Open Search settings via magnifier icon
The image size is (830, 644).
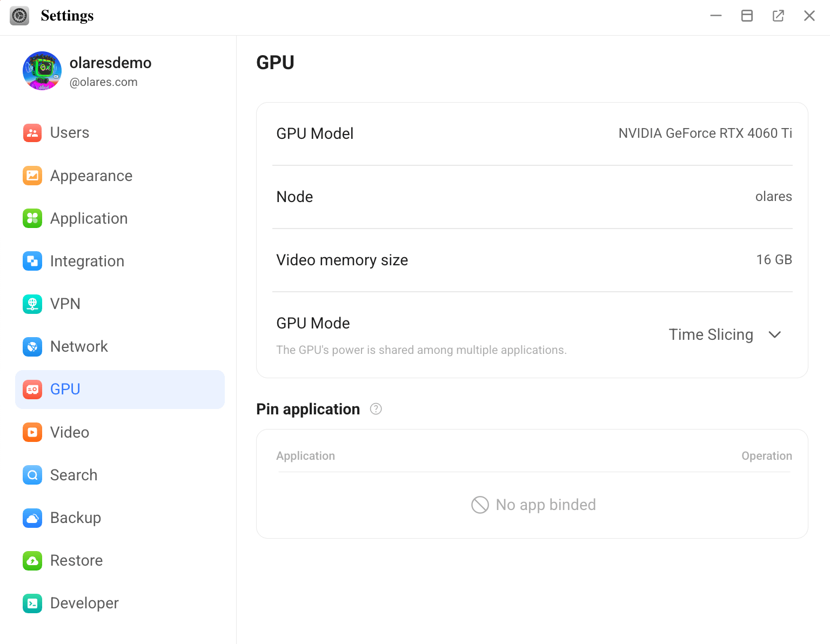(32, 475)
